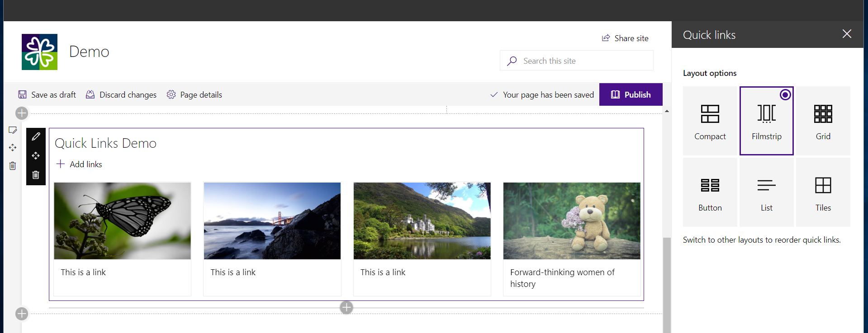The height and width of the screenshot is (333, 868).
Task: Click the Page details gear icon
Action: tap(171, 94)
